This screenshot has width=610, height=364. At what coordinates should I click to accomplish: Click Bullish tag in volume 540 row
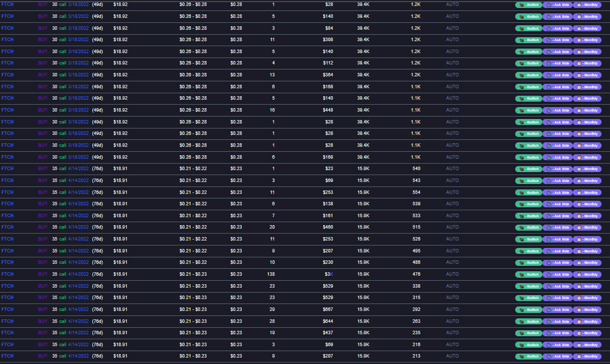pos(529,169)
